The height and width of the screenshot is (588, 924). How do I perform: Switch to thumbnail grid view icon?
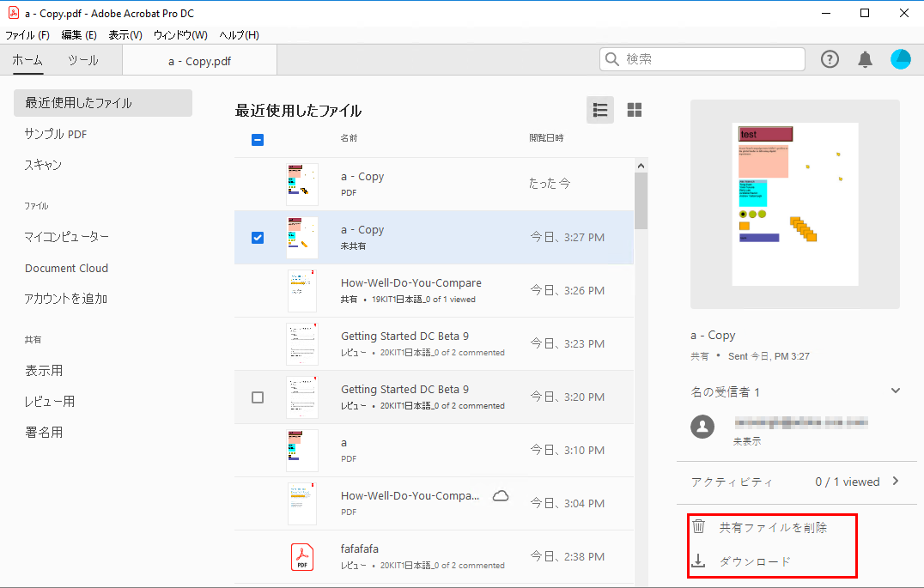(x=634, y=110)
